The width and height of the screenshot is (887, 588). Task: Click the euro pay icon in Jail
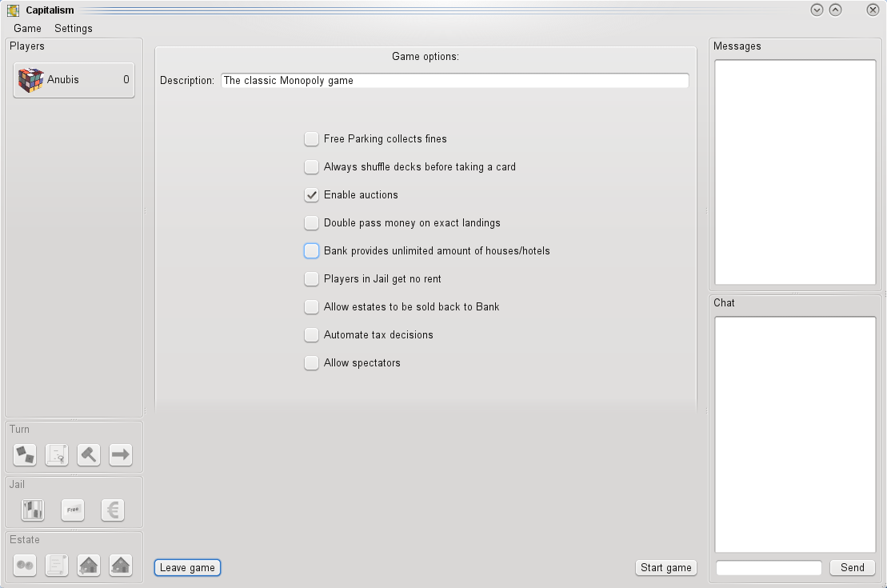(113, 510)
